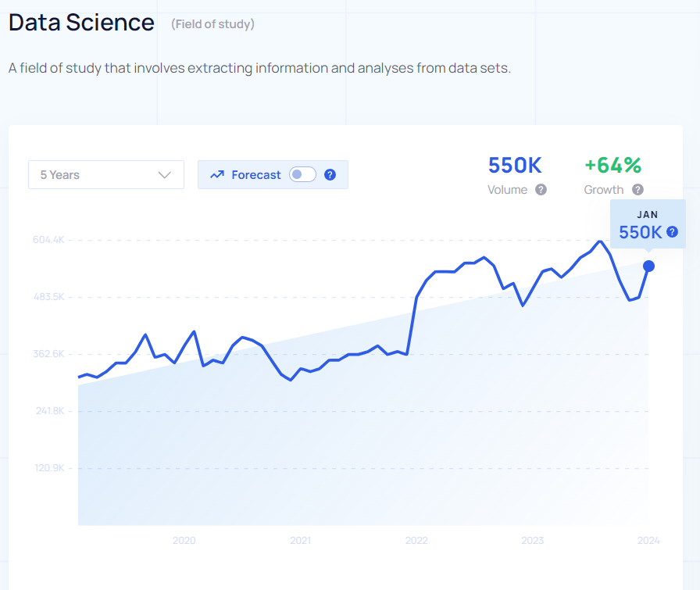Viewport: 700px width, 590px height.
Task: Click the 604.4K y-axis label
Action: tap(48, 240)
